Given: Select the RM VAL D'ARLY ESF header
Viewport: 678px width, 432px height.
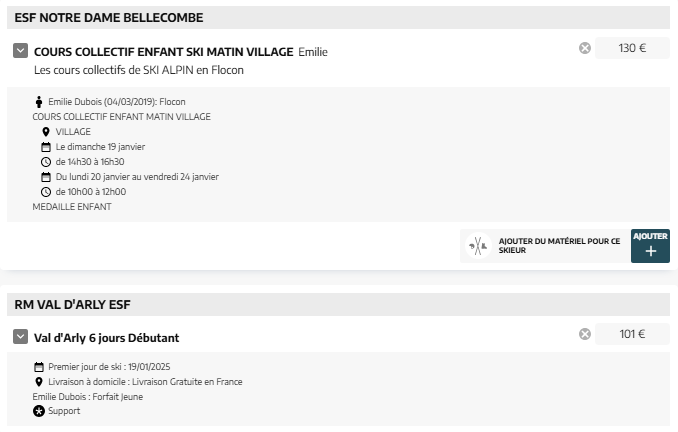Looking at the screenshot, I should pyautogui.click(x=338, y=304).
